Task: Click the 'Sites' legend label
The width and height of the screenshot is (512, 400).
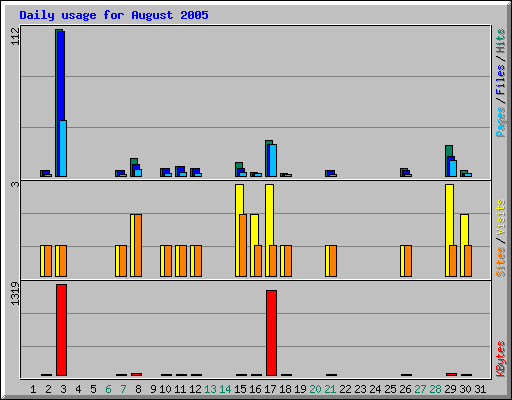Action: tap(500, 262)
